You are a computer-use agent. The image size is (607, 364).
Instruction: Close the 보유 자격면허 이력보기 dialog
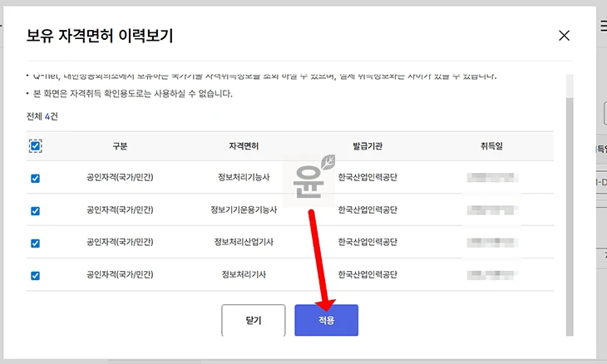pos(564,36)
